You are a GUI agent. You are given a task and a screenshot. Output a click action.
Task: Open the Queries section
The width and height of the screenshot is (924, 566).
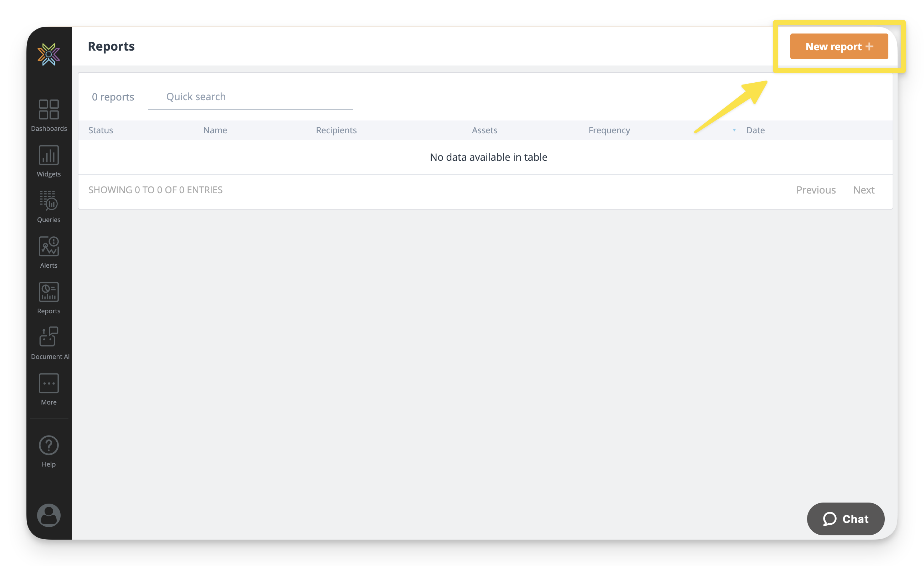(x=49, y=206)
